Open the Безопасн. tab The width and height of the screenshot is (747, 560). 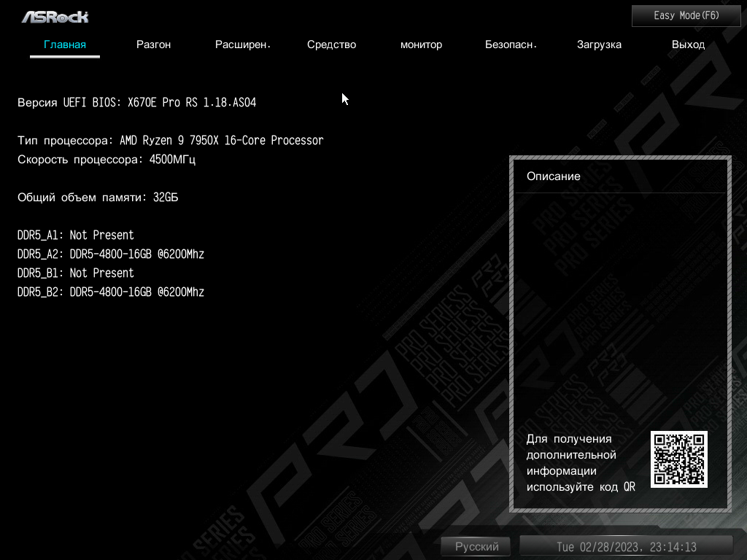[x=511, y=44]
